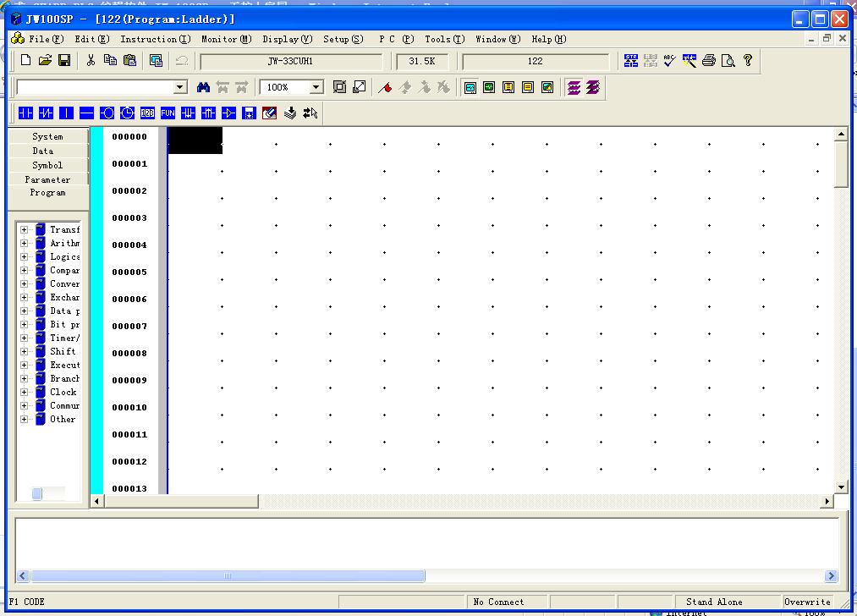Image resolution: width=857 pixels, height=616 pixels.
Task: Click the FUN function instruction icon
Action: (x=168, y=113)
